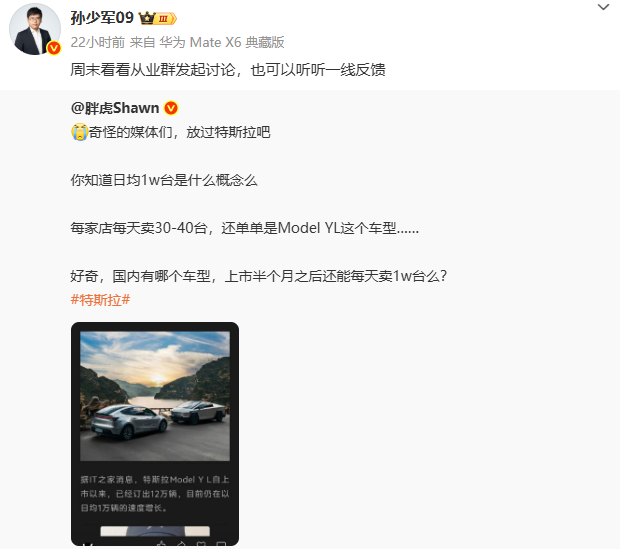Click the post text about 从业群发起讨论
The height and width of the screenshot is (549, 620).
pos(228,70)
